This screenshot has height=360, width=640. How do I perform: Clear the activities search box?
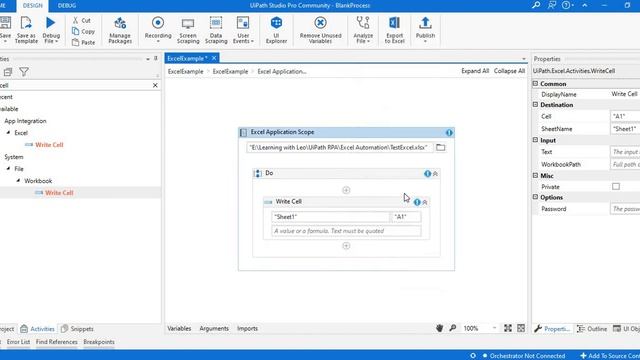tap(155, 85)
